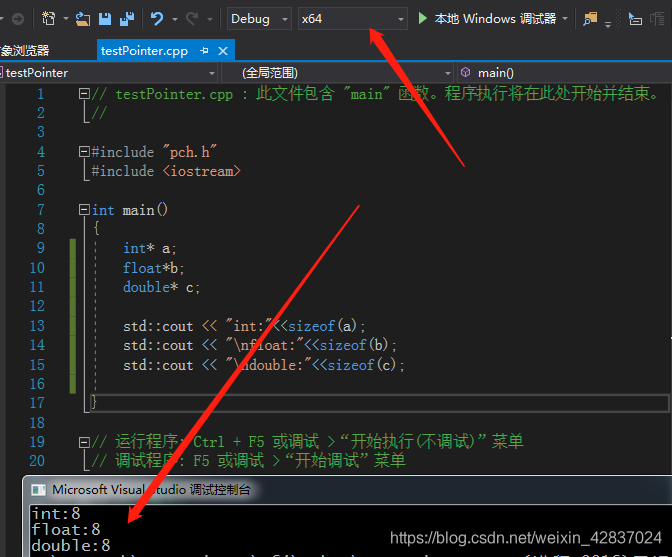Click the New Project icon
Viewport: 672px width, 557px height.
[48, 19]
